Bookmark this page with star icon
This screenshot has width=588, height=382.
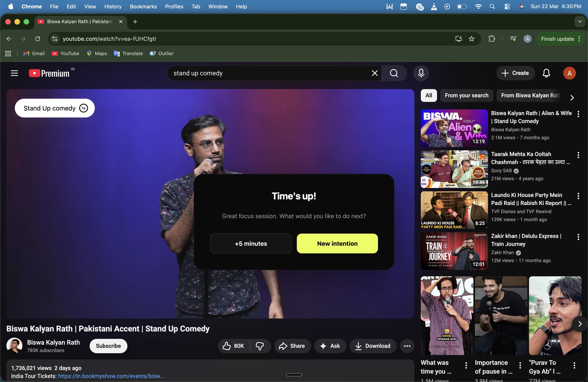471,39
